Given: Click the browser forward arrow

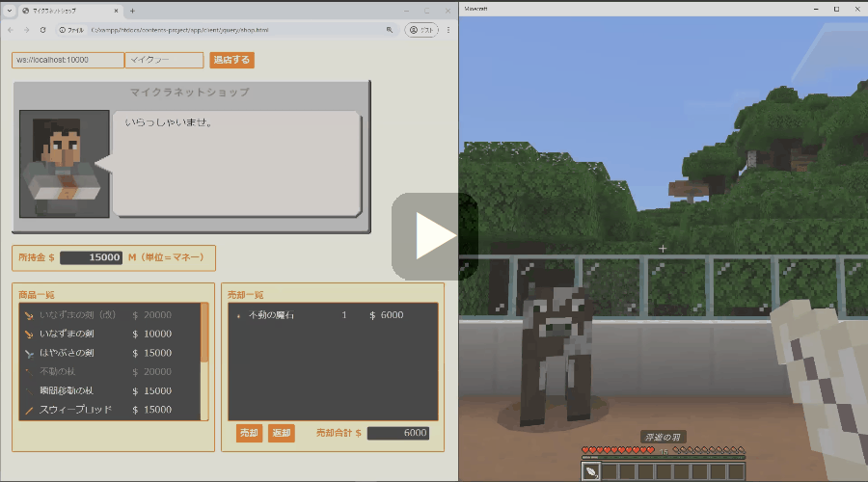Looking at the screenshot, I should click(x=26, y=30).
